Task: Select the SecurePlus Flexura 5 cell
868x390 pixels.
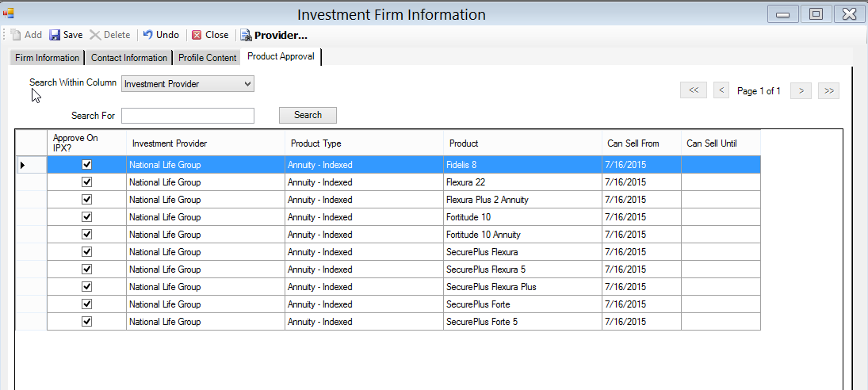Action: 522,270
